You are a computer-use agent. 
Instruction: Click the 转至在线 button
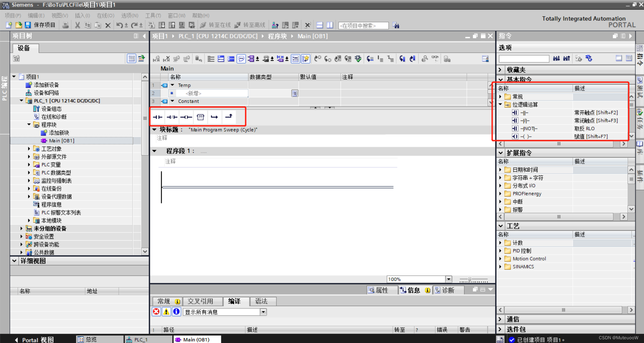[x=216, y=25]
